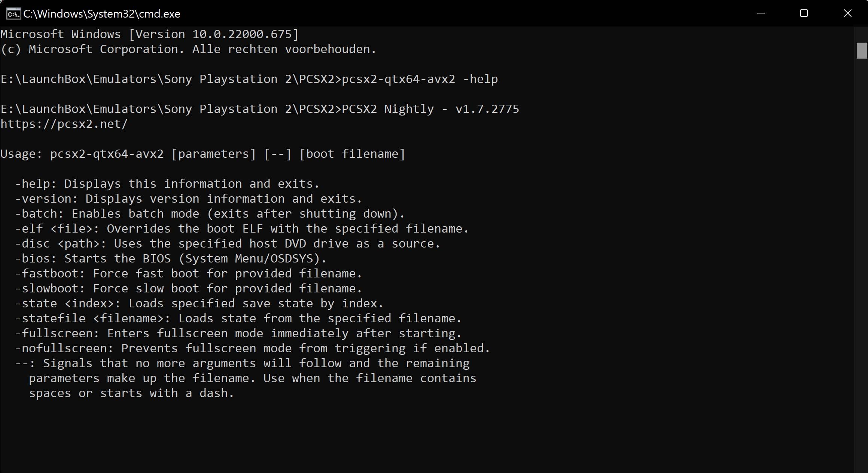The height and width of the screenshot is (473, 868).
Task: Click the -slowboot option line
Action: [188, 288]
